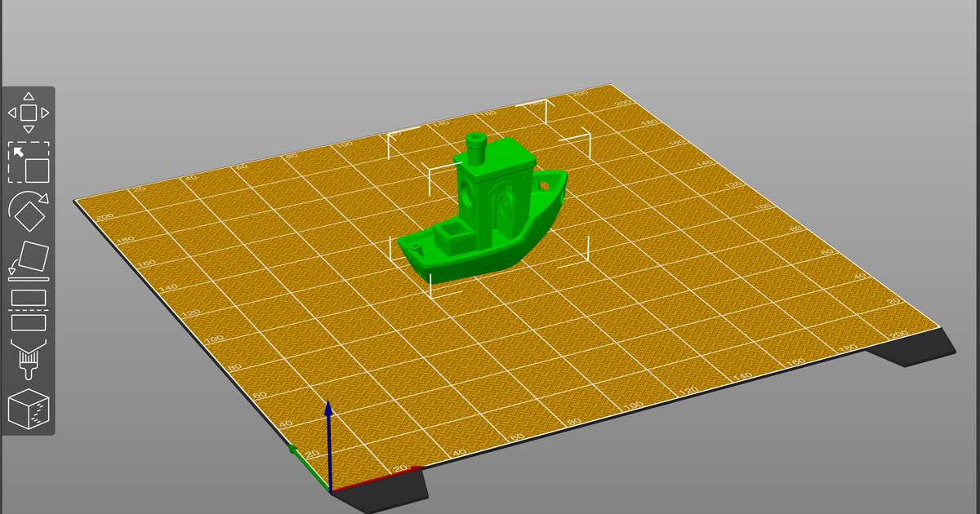Click the chimney of the Benchy model
980x514 pixels.
coord(478,148)
